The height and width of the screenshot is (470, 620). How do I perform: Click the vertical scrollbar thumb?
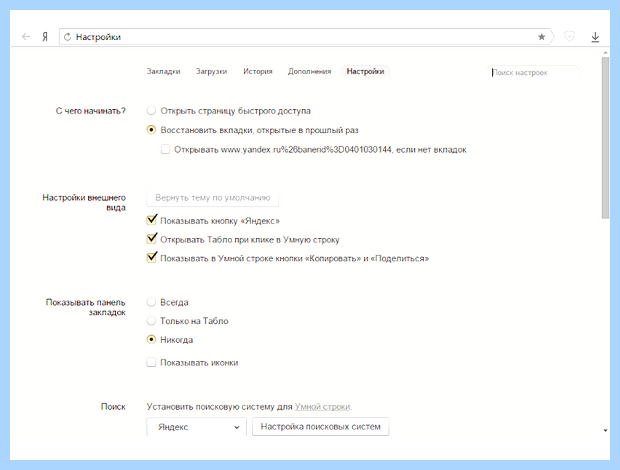click(605, 138)
